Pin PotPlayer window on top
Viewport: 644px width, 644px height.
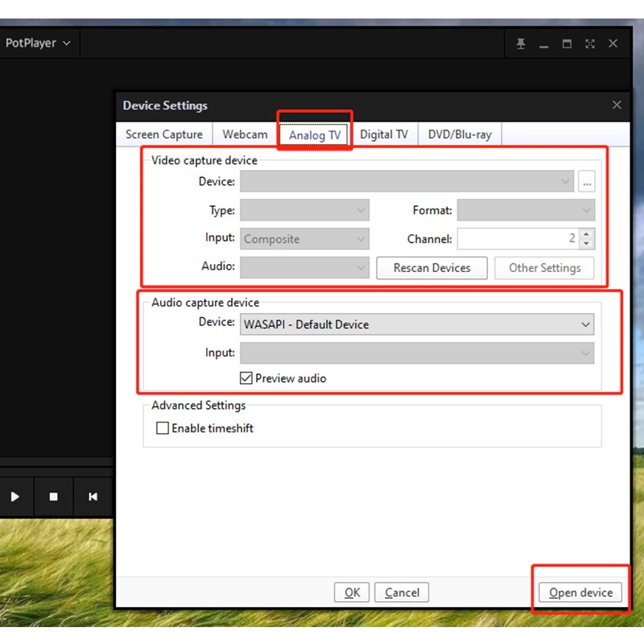click(x=521, y=43)
